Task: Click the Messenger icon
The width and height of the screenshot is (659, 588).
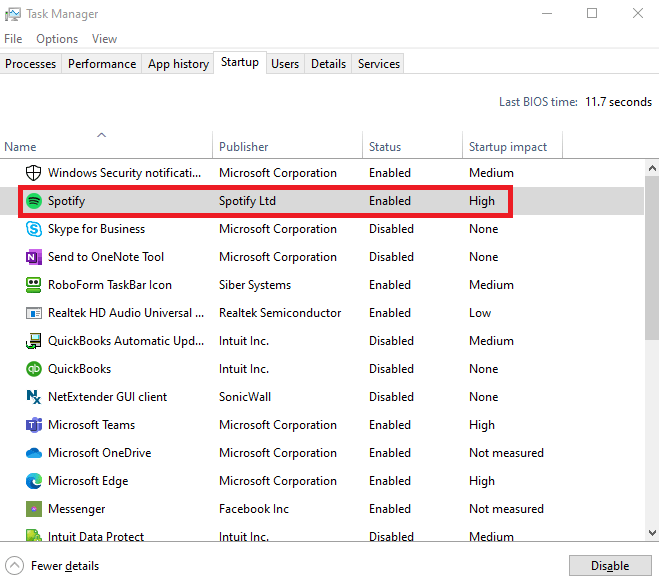Action: 34,509
